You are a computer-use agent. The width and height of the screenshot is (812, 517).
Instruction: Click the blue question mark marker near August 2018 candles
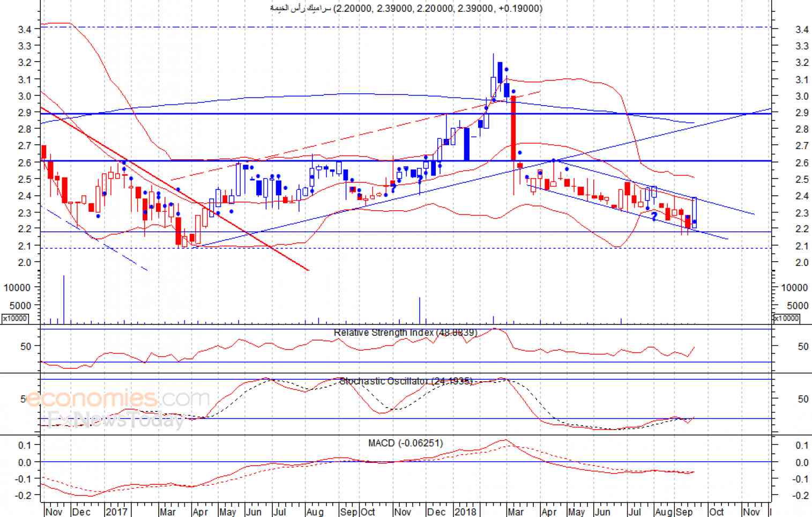[x=654, y=217]
